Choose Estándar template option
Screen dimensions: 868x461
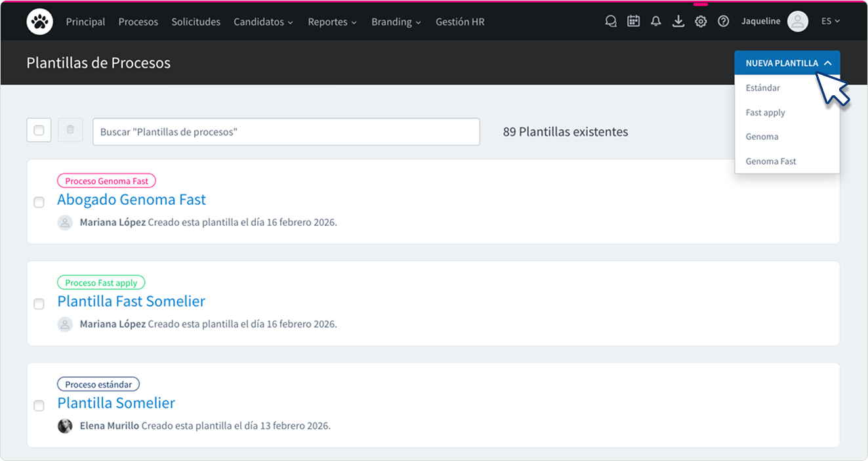coord(762,88)
